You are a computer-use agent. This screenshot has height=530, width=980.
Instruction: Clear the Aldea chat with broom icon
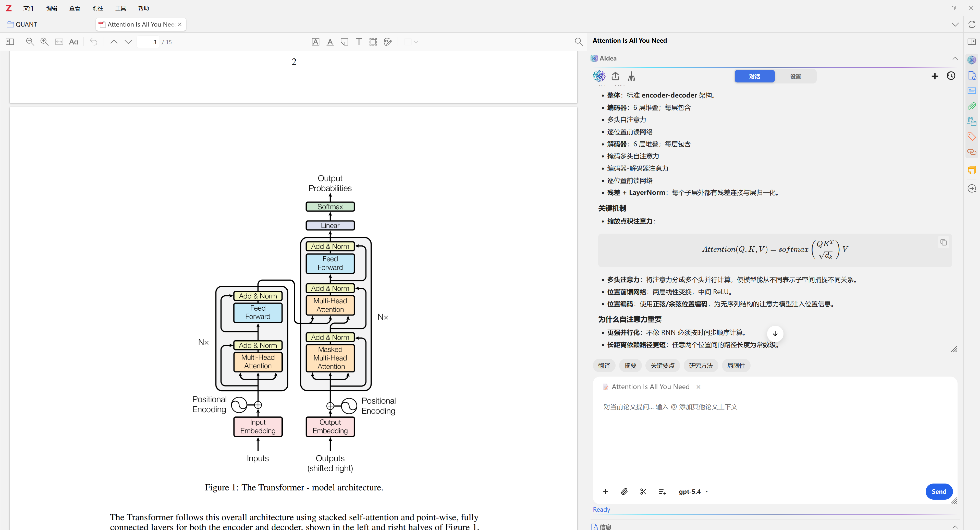click(x=632, y=76)
